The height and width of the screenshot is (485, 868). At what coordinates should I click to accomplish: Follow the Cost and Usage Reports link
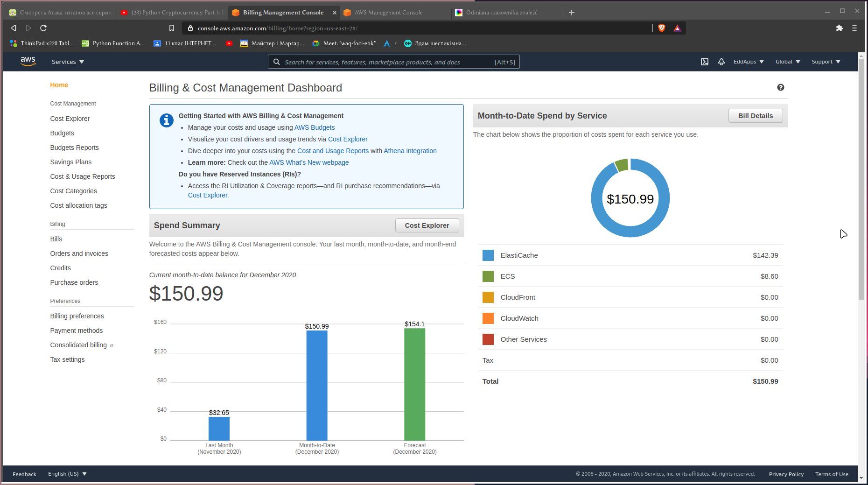pos(333,151)
